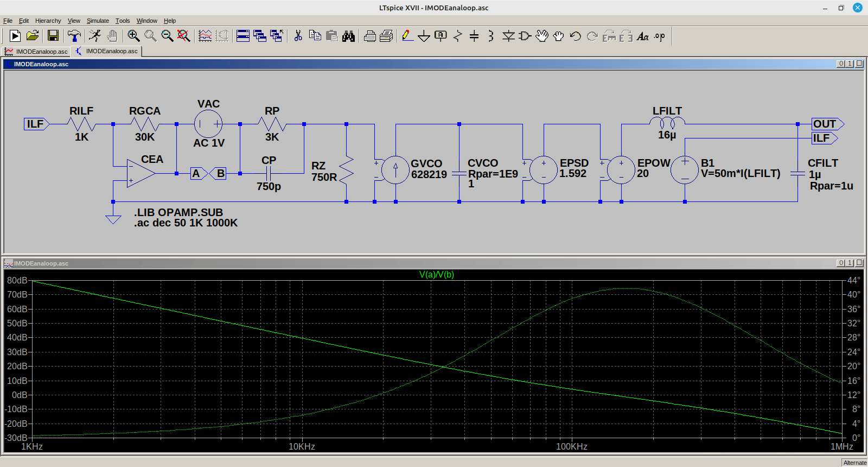Click the '750p' capacitor value
This screenshot has height=467, width=868.
[269, 186]
